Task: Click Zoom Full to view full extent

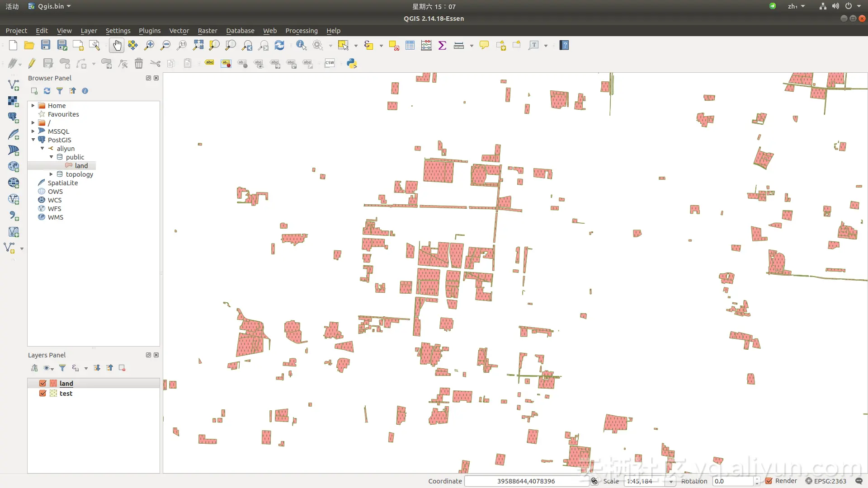Action: [198, 45]
